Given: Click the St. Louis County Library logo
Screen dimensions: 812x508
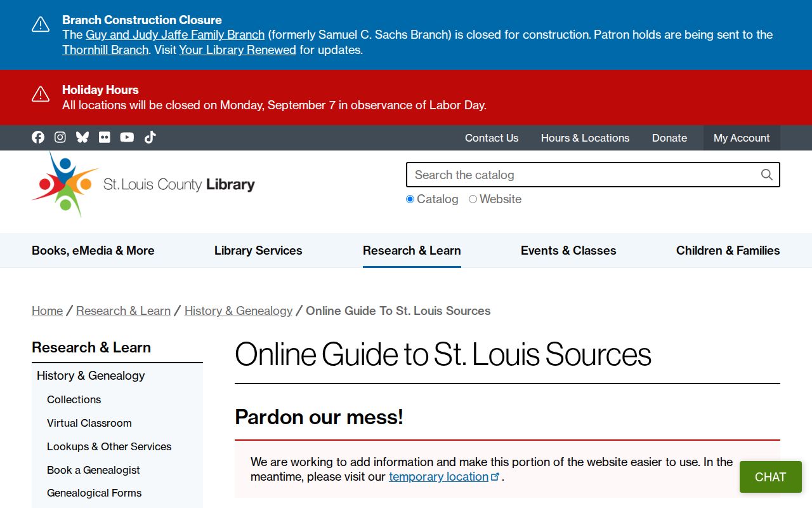Looking at the screenshot, I should [143, 184].
